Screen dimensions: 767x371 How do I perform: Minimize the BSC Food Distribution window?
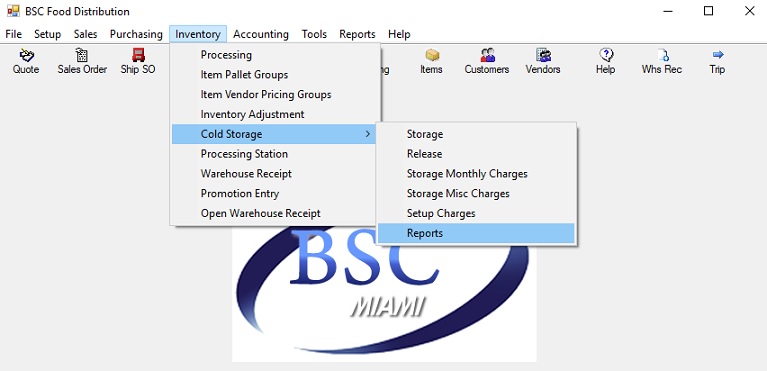tap(667, 11)
